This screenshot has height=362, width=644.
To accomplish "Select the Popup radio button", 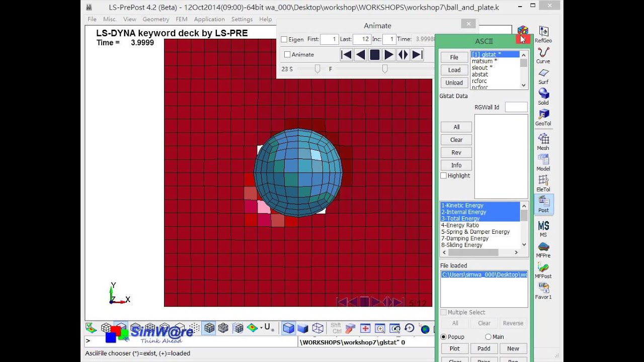I will [x=443, y=337].
